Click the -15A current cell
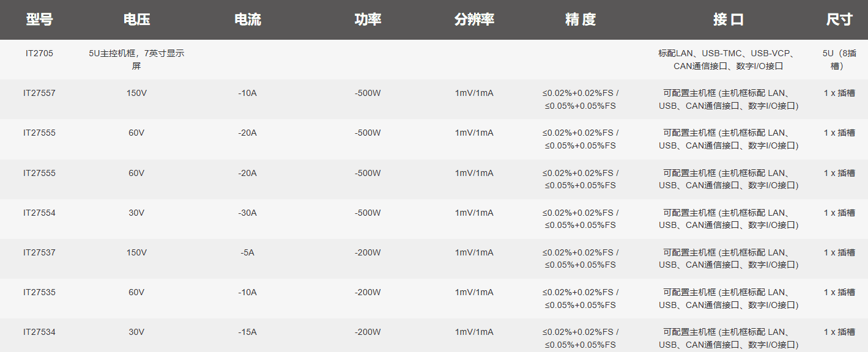This screenshot has width=868, height=352. click(247, 332)
